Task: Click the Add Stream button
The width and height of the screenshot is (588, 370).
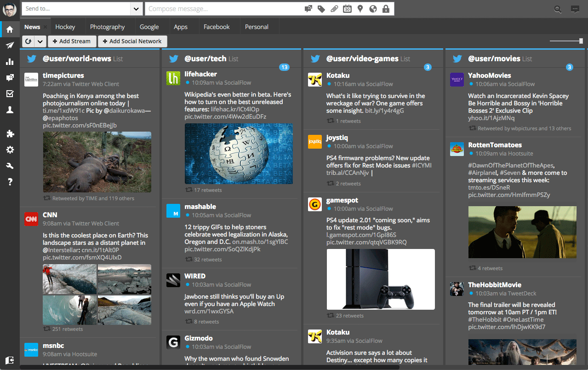Action: click(x=72, y=41)
